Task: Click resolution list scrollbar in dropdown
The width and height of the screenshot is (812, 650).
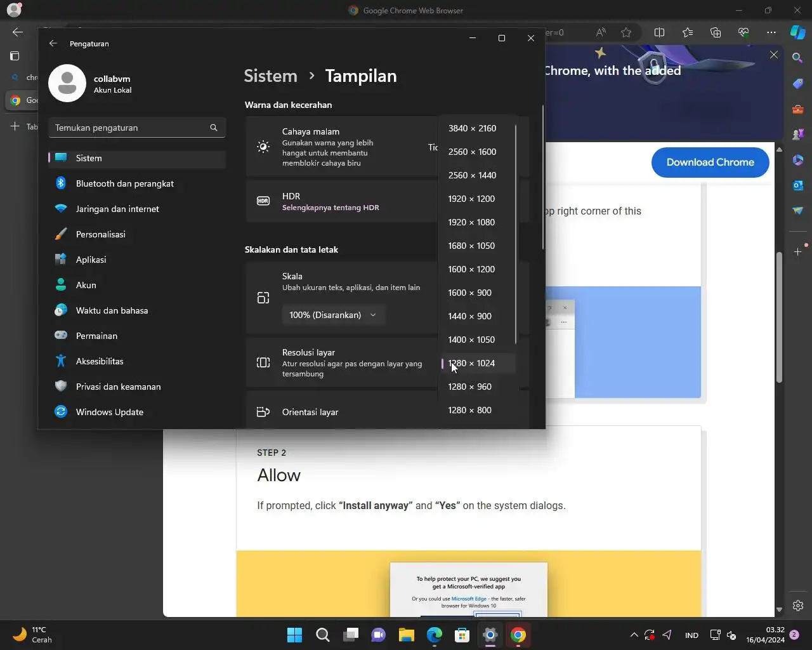Action: [x=516, y=235]
